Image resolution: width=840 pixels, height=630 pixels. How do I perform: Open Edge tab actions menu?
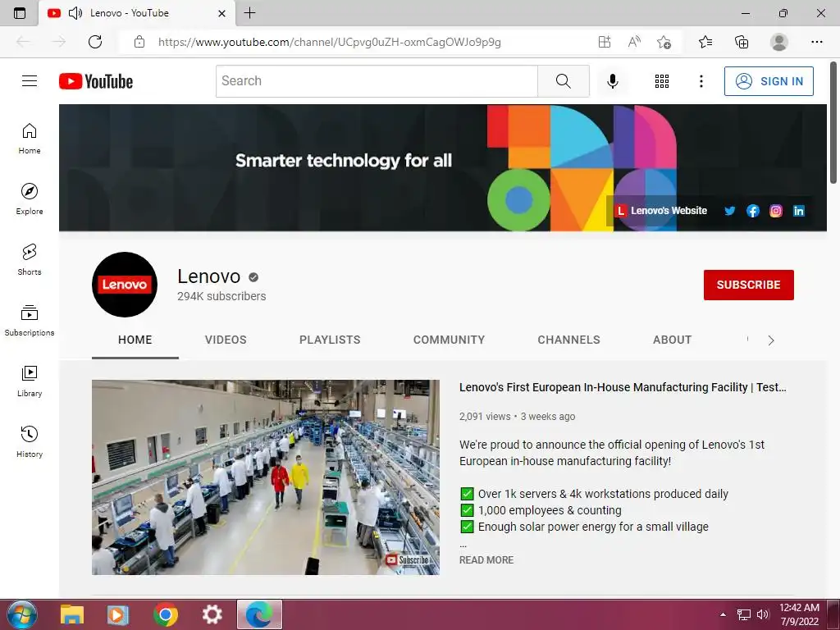(x=20, y=13)
